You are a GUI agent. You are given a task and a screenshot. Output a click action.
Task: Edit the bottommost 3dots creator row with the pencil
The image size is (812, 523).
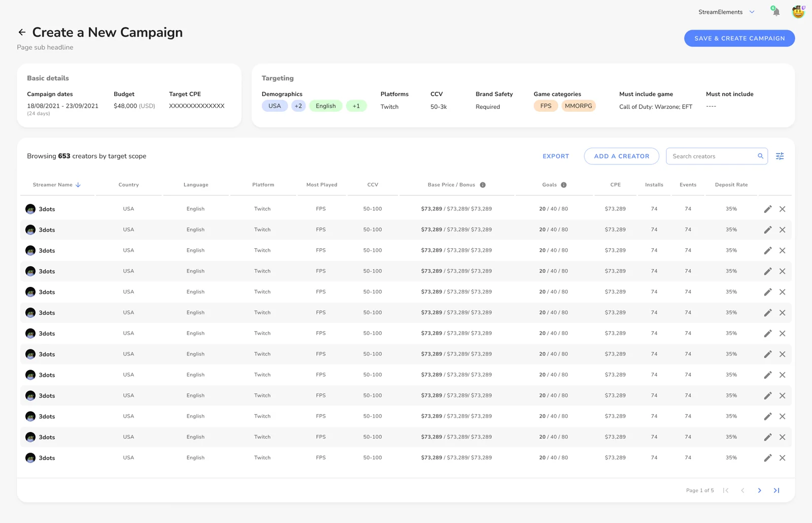point(768,458)
